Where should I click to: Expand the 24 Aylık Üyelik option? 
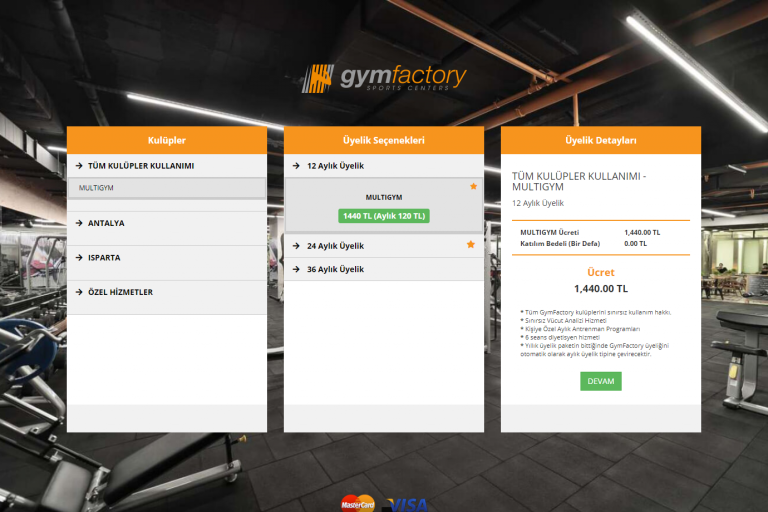click(x=335, y=246)
